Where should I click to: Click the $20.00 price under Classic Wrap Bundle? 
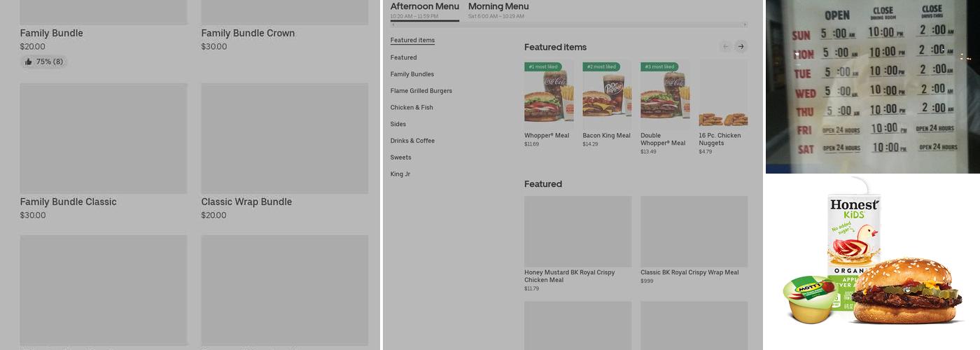(x=213, y=216)
